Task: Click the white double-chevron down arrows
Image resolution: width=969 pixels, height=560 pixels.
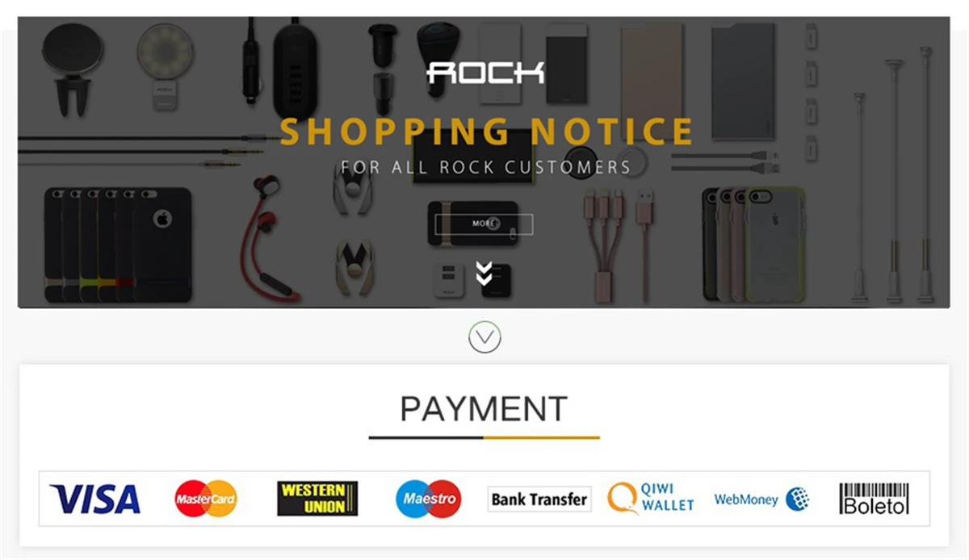Action: point(484,274)
